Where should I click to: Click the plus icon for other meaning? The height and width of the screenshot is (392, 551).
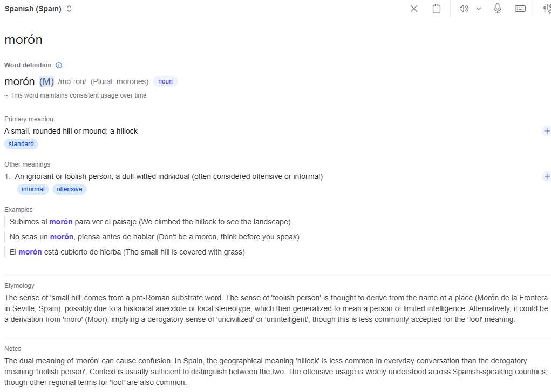[x=547, y=176]
